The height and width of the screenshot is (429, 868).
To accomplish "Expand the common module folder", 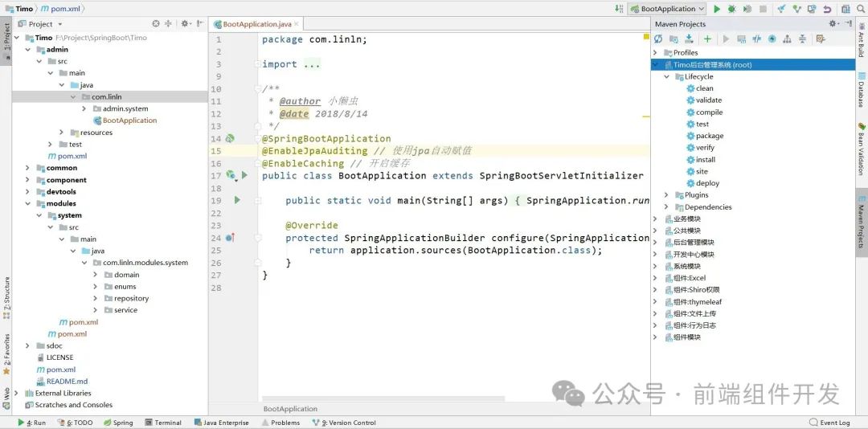I will tap(27, 168).
